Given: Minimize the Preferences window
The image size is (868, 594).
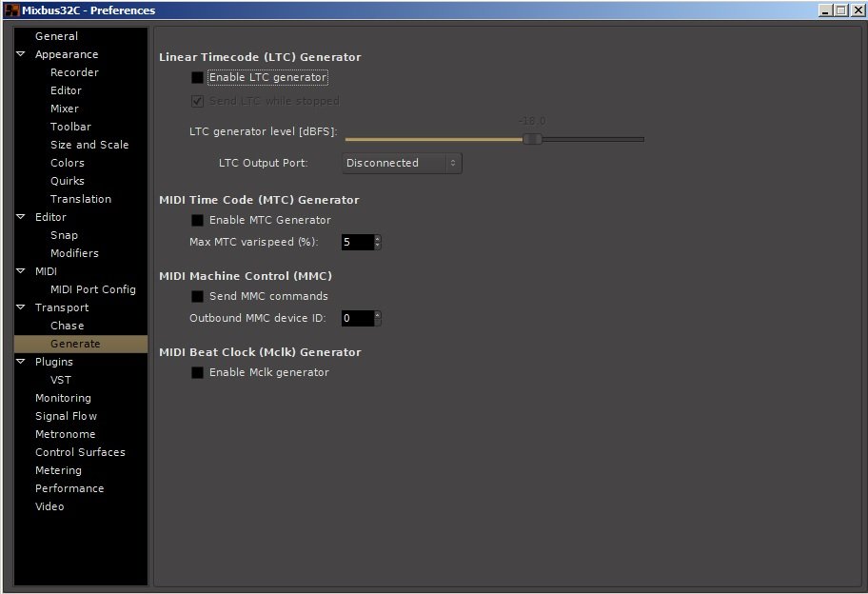Looking at the screenshot, I should coord(825,10).
